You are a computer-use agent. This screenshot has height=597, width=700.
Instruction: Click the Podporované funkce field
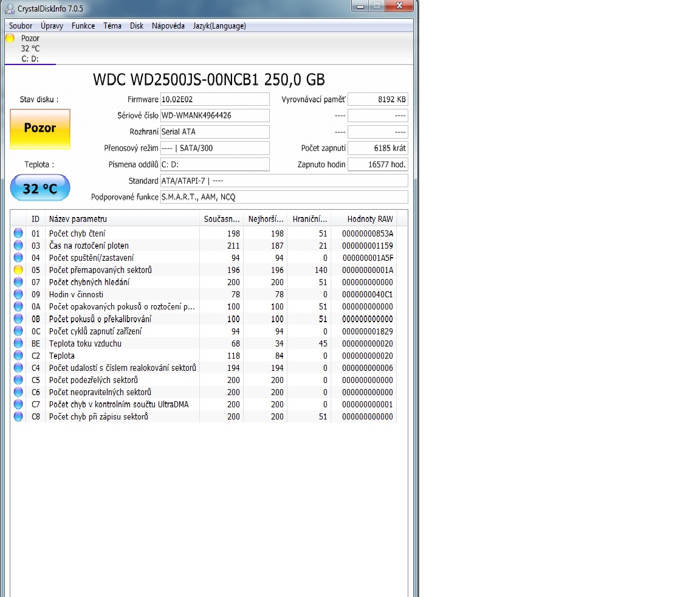[284, 197]
